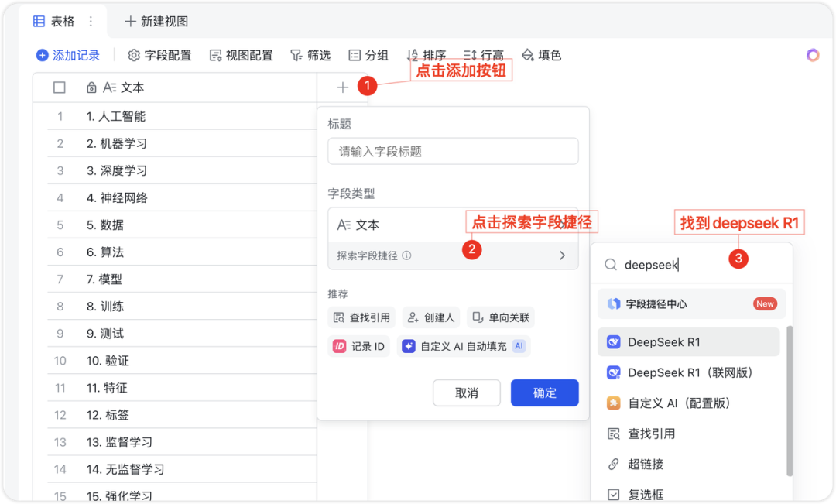Click the plus icon to add a field column

click(343, 87)
